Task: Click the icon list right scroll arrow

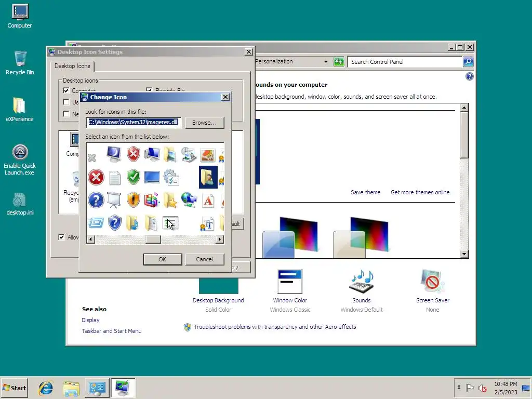Action: click(220, 240)
